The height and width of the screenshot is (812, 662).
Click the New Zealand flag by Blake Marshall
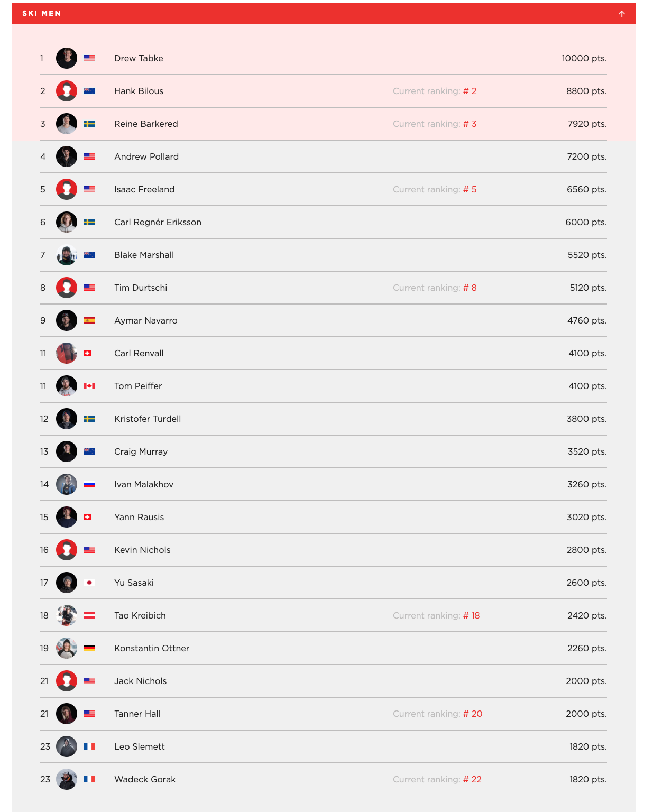89,255
